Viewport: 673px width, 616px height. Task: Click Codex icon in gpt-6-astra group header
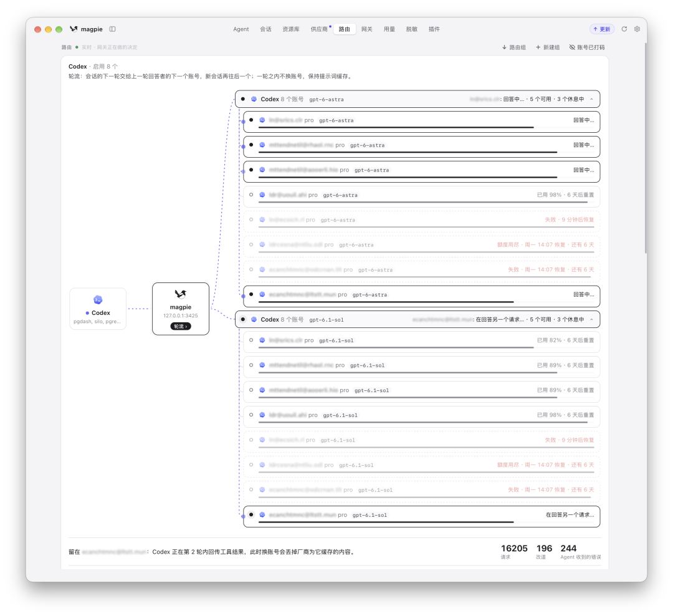pos(254,99)
